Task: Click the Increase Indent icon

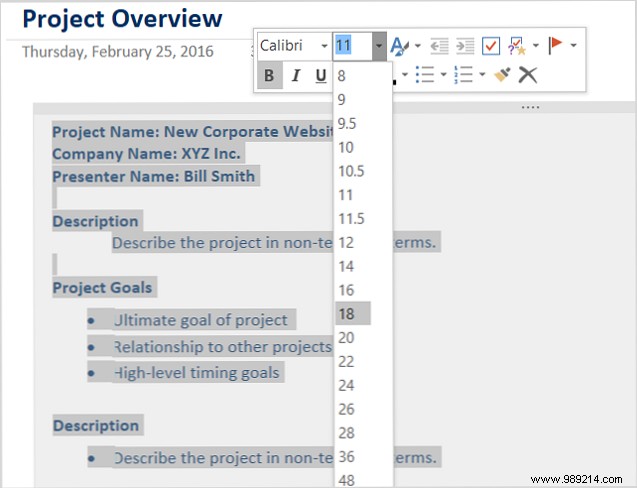Action: pos(465,46)
